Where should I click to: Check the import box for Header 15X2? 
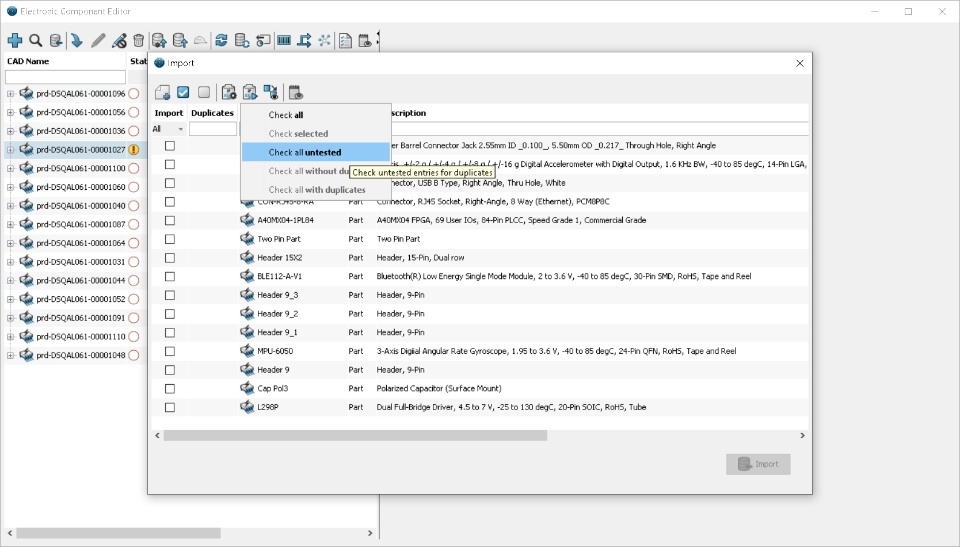(170, 258)
